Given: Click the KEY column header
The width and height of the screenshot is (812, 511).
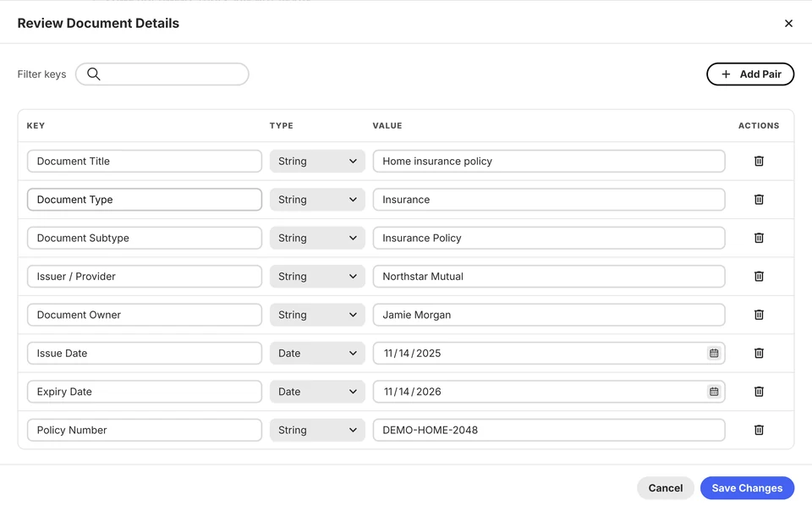Looking at the screenshot, I should tap(36, 125).
